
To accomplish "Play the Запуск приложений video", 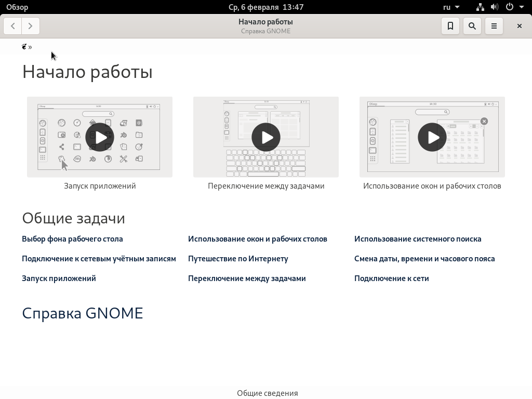I will click(100, 137).
